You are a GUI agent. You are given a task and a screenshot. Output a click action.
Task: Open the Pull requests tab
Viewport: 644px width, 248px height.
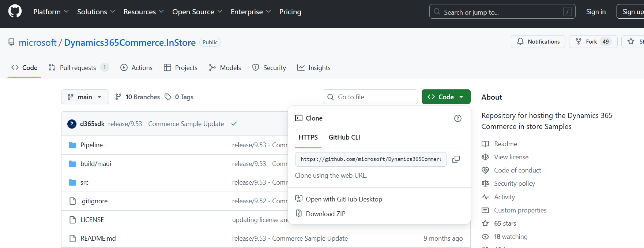[x=78, y=68]
